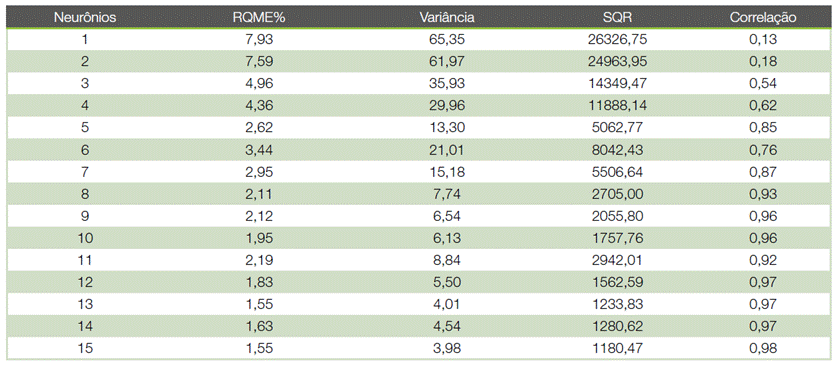Click the RQME% column header
The height and width of the screenshot is (369, 837).
259,17
